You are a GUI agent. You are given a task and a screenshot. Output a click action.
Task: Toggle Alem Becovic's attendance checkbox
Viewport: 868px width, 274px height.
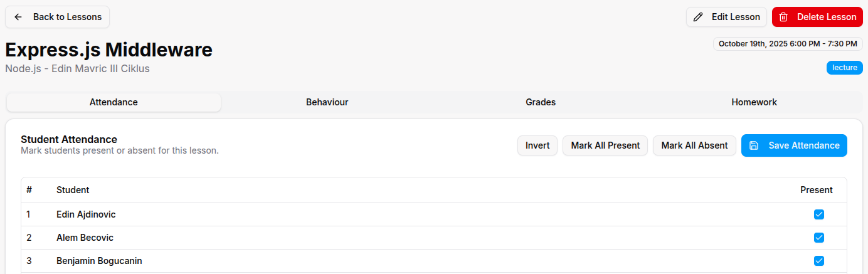(x=818, y=238)
